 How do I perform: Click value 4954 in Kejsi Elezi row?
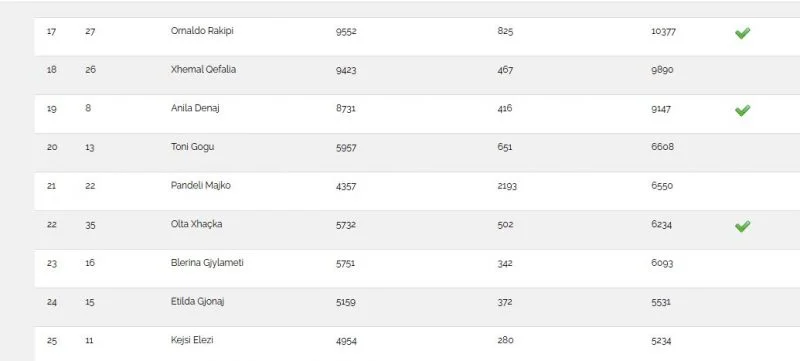click(346, 341)
